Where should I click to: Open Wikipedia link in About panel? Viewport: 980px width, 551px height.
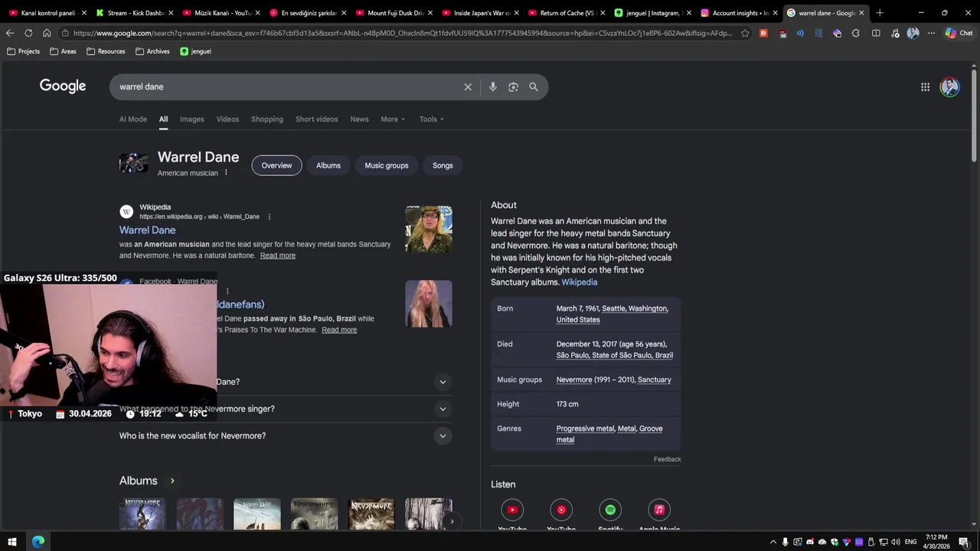click(580, 282)
